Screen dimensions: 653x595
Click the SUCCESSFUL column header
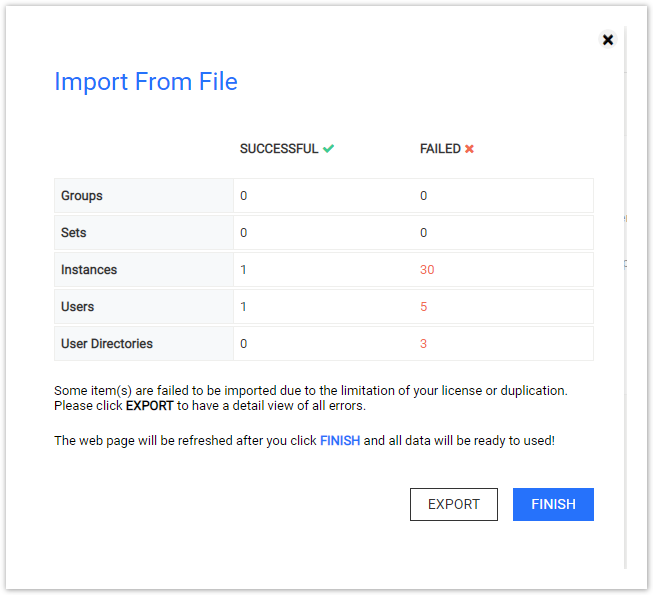[x=279, y=149]
